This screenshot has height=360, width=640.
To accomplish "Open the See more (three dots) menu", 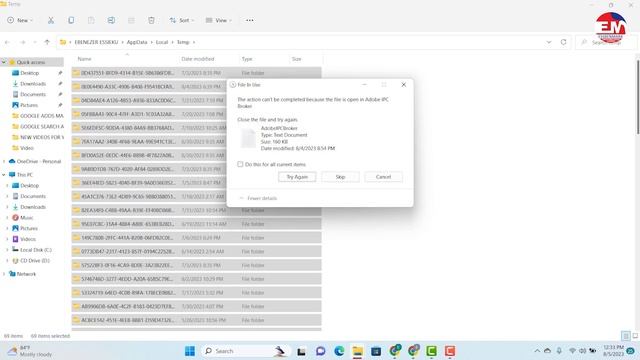I will (249, 20).
